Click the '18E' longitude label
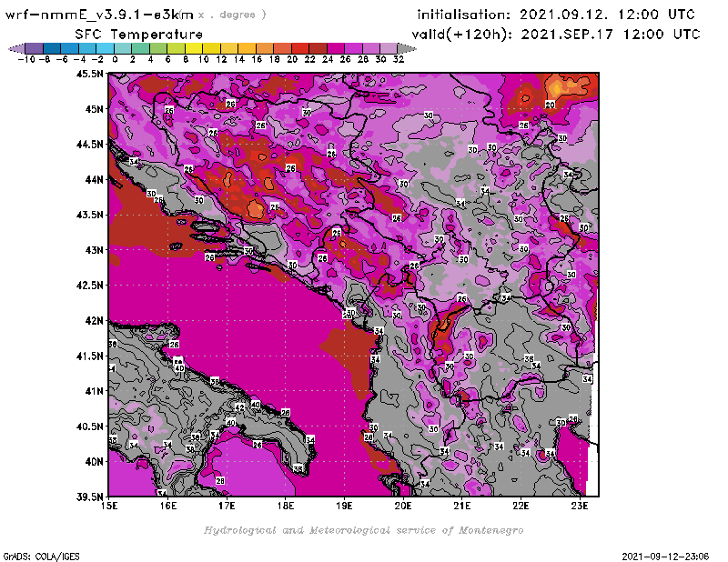 pyautogui.click(x=286, y=506)
